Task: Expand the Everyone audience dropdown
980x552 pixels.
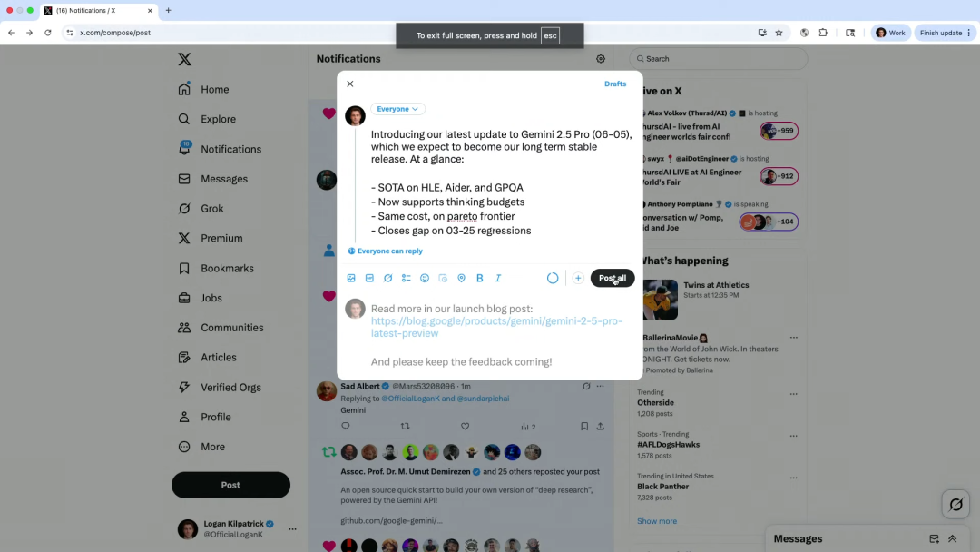Action: click(x=397, y=109)
